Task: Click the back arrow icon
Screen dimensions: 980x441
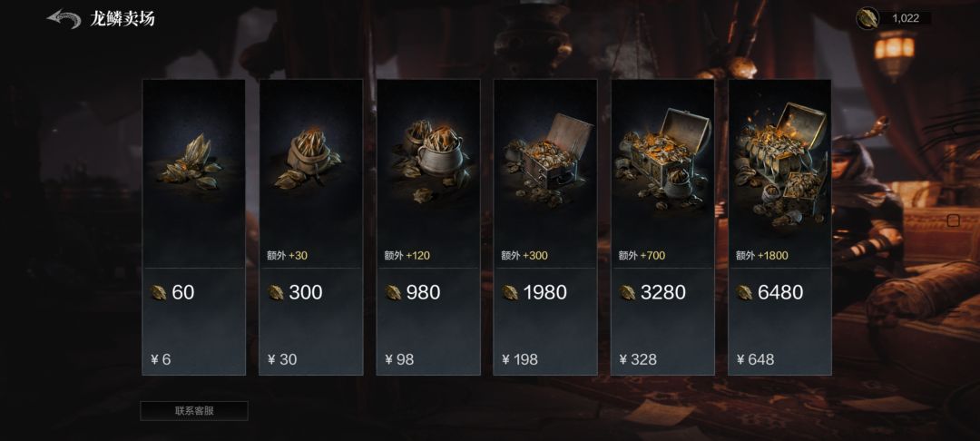Action: point(64,19)
